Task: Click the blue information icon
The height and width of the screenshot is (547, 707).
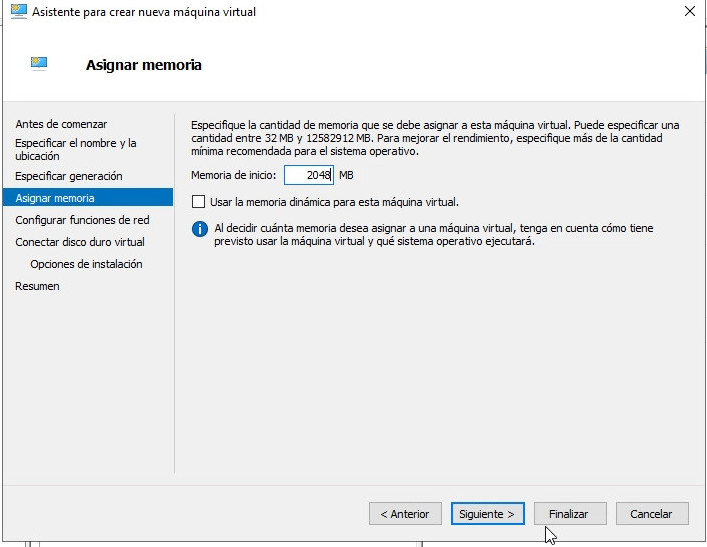Action: click(x=199, y=229)
